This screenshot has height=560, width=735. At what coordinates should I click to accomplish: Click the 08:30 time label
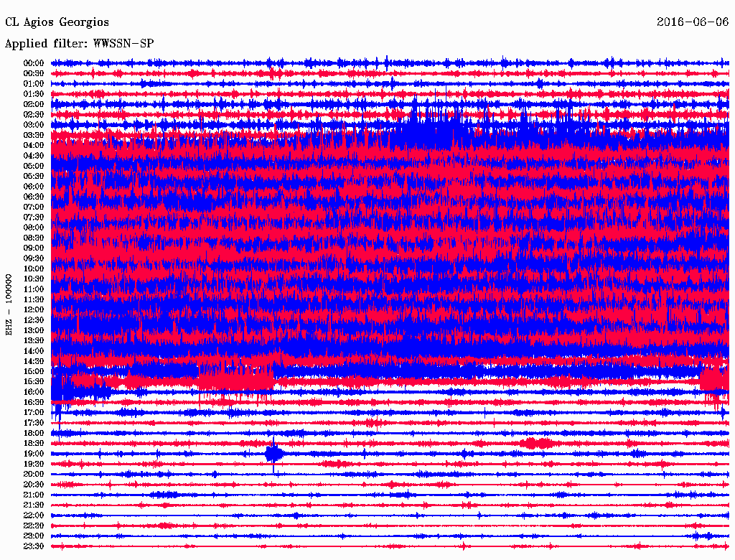tap(34, 238)
